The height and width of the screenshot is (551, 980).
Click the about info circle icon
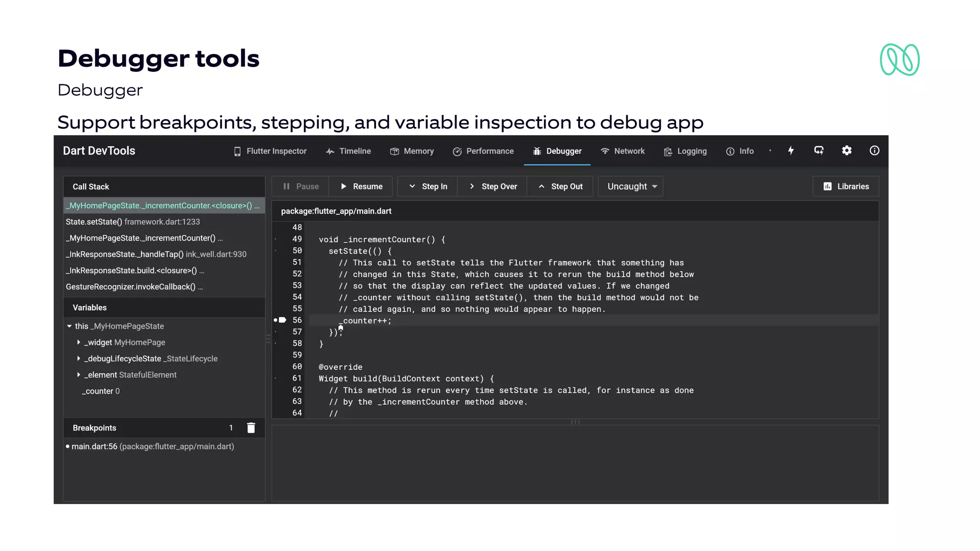(874, 151)
